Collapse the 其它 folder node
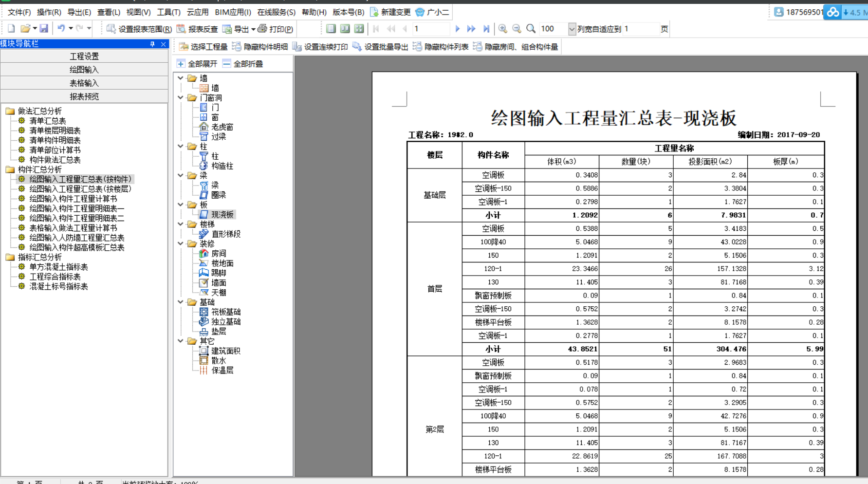868x484 pixels. pyautogui.click(x=181, y=341)
